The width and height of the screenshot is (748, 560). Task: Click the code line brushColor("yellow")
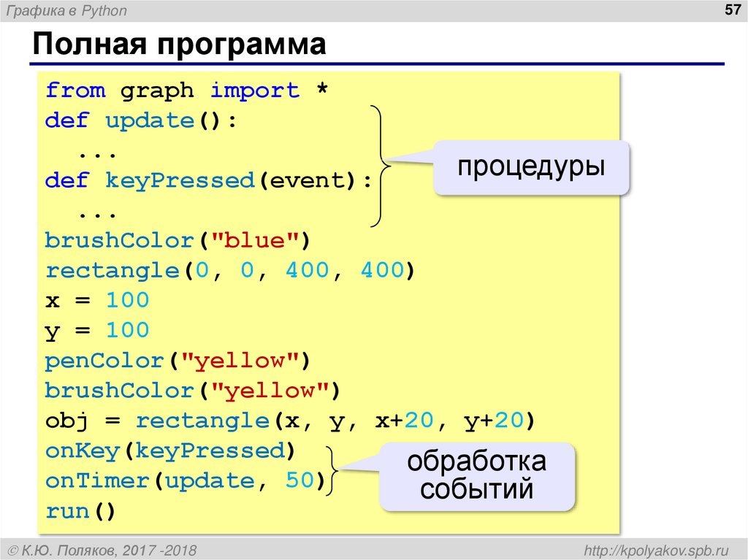(193, 391)
